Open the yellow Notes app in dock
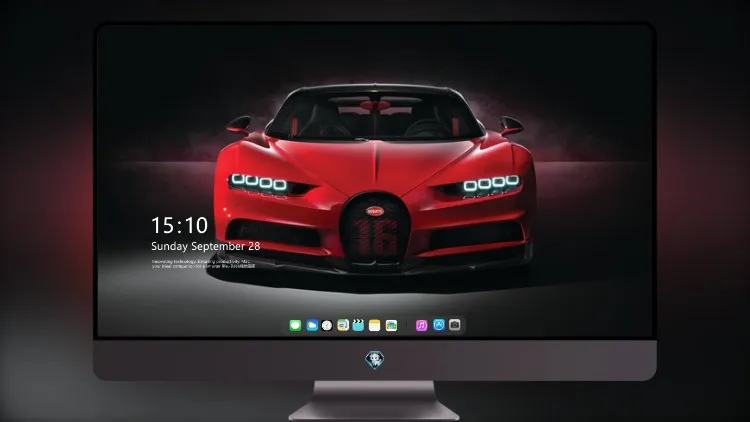This screenshot has height=422, width=750. [x=375, y=325]
